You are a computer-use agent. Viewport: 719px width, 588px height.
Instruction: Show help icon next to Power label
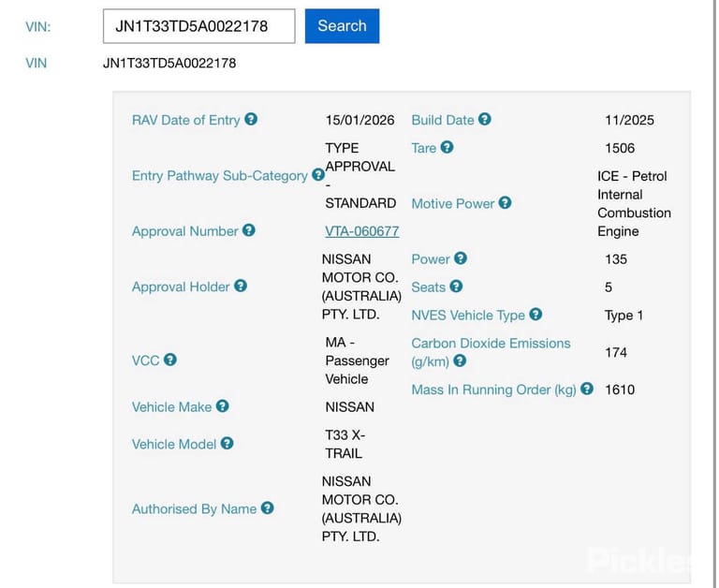[461, 258]
